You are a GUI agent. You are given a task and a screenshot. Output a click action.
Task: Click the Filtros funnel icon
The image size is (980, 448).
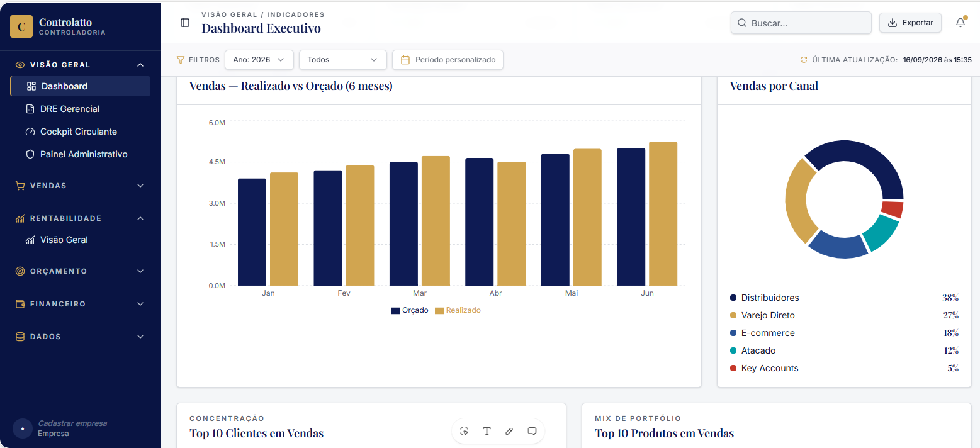181,60
